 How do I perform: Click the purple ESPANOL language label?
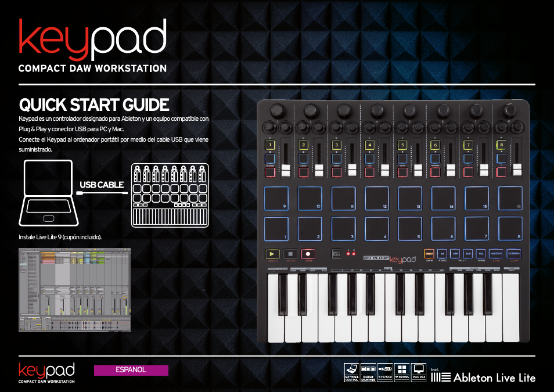pyautogui.click(x=131, y=370)
